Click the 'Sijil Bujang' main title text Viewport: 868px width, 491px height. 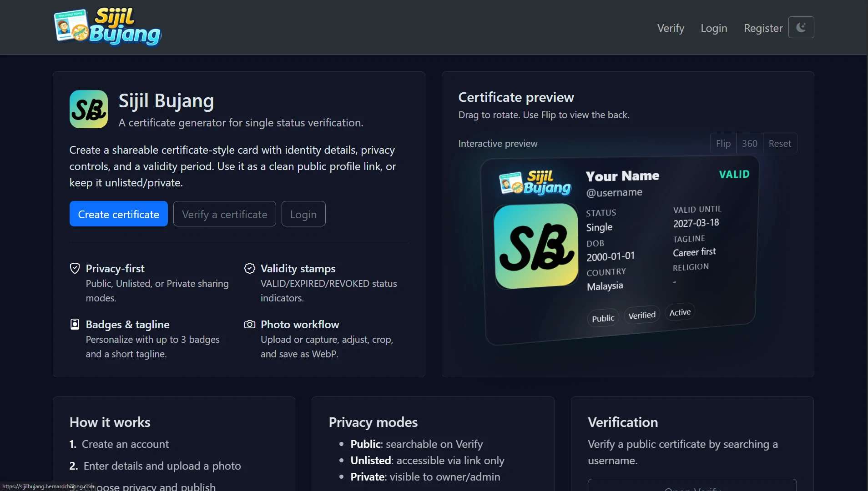[x=166, y=101]
